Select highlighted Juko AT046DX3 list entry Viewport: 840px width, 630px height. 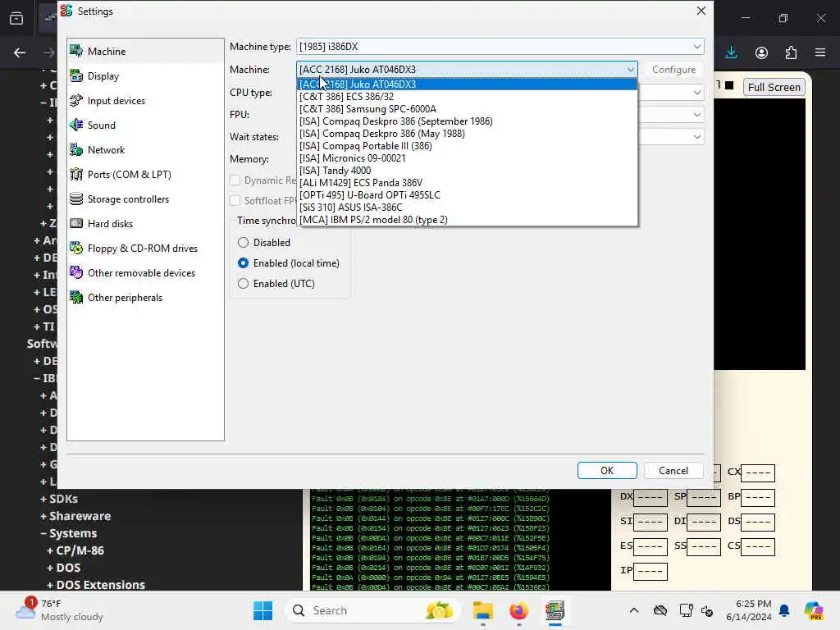pyautogui.click(x=467, y=84)
